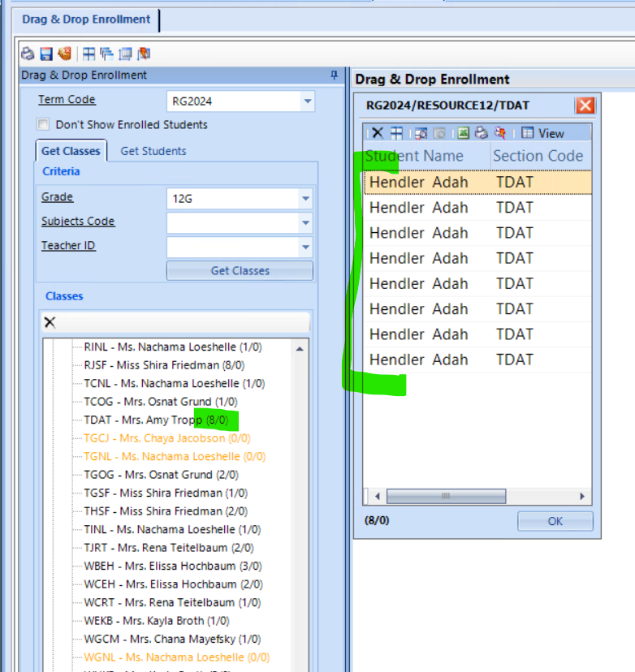Open the Teacher ID dropdown
This screenshot has height=672, width=635.
[x=305, y=248]
